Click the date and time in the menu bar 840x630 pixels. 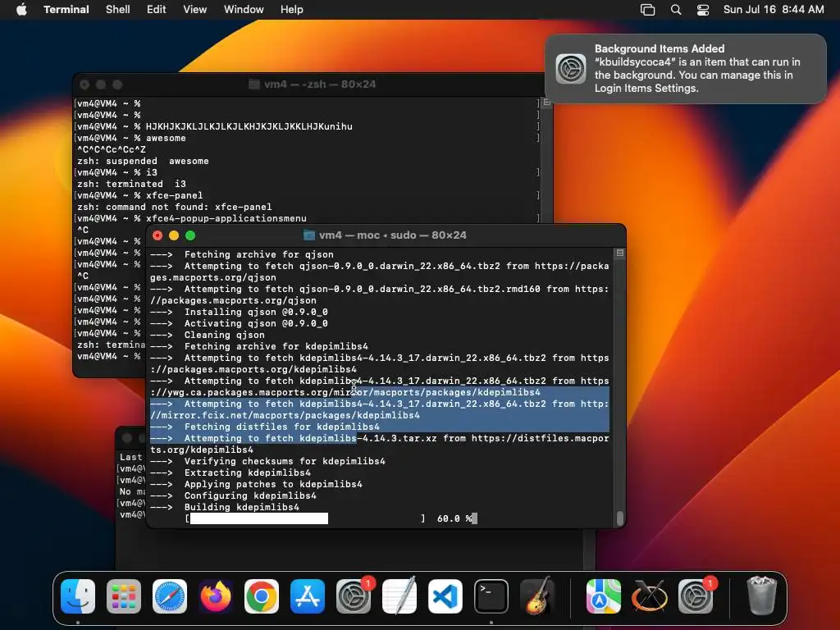pos(774,10)
